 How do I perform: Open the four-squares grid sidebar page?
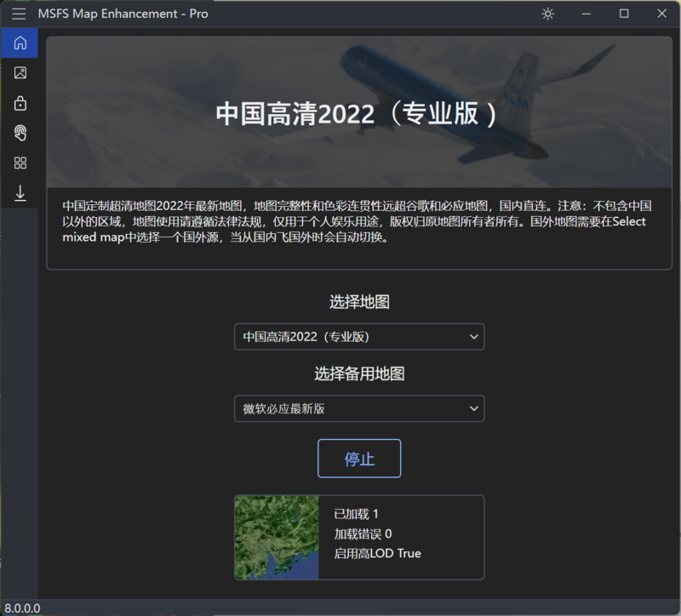tap(20, 163)
